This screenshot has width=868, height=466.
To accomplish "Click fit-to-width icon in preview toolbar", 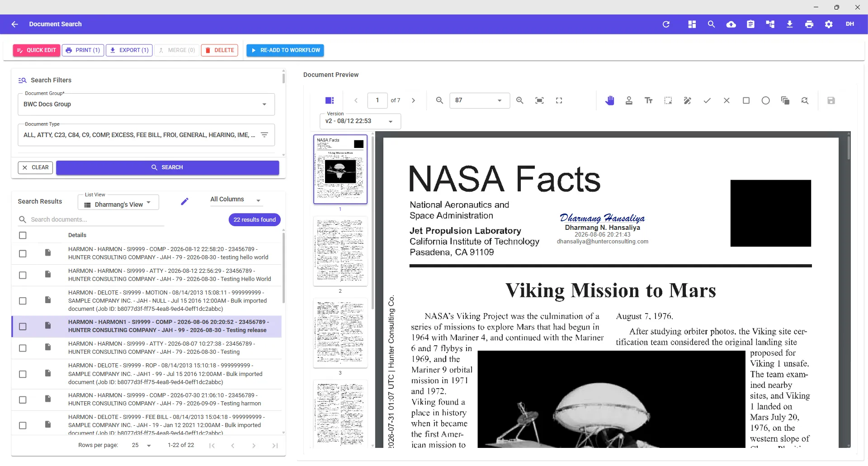I will click(x=539, y=100).
